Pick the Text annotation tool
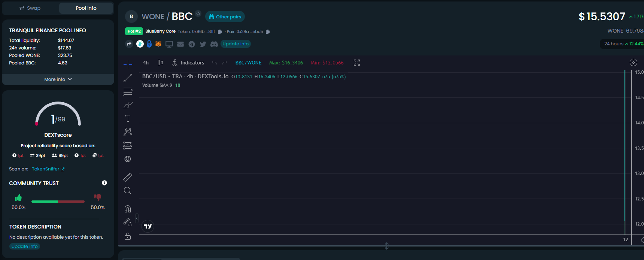Screen dimensions: 644x260 point(128,119)
